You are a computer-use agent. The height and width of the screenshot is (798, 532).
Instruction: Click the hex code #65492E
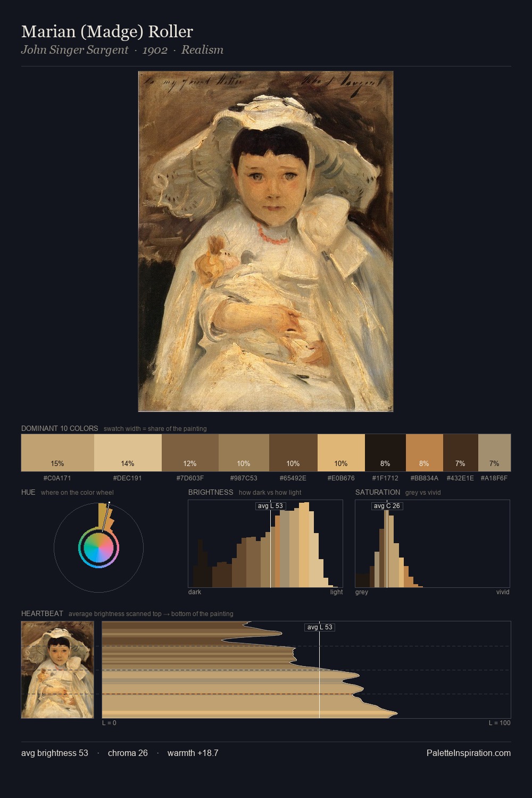pyautogui.click(x=293, y=478)
